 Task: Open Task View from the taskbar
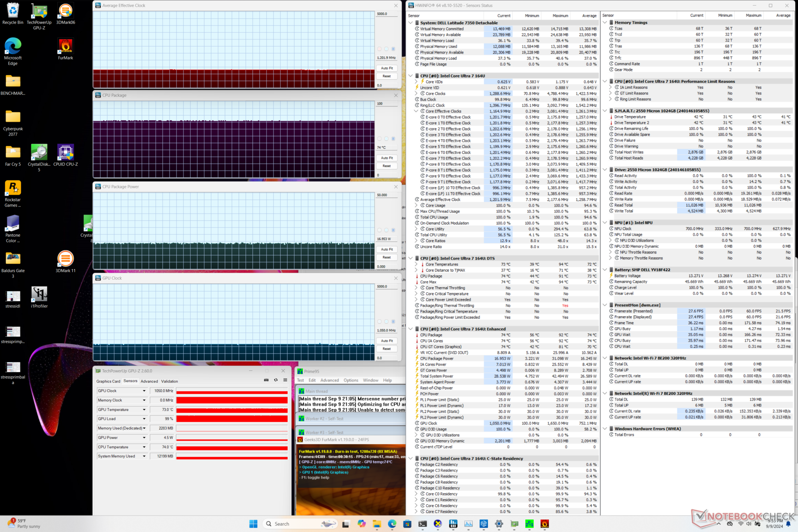346,524
